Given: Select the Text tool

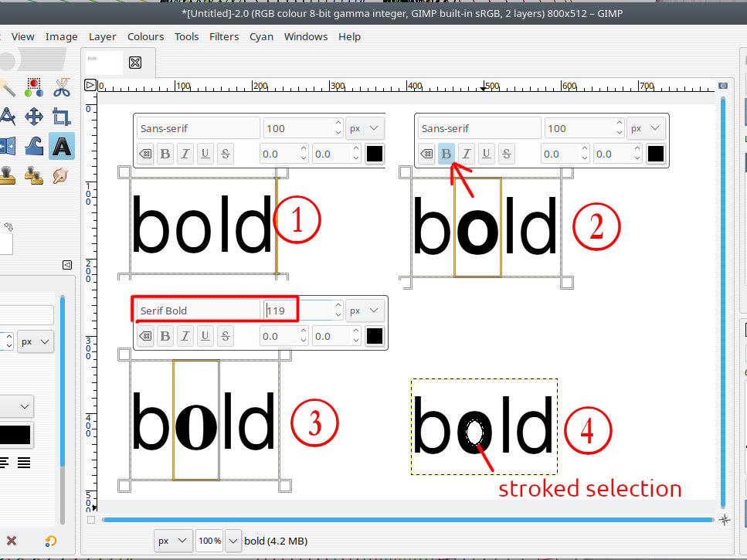Looking at the screenshot, I should [62, 146].
